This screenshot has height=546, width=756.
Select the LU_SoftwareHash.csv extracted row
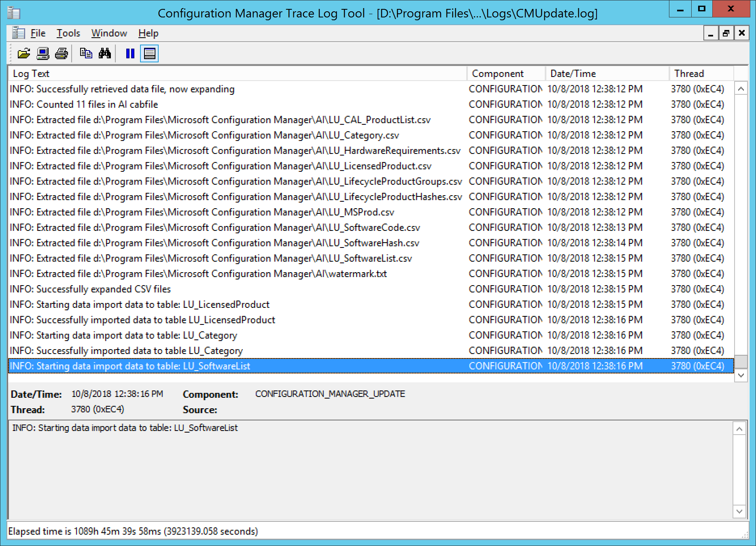click(x=371, y=243)
